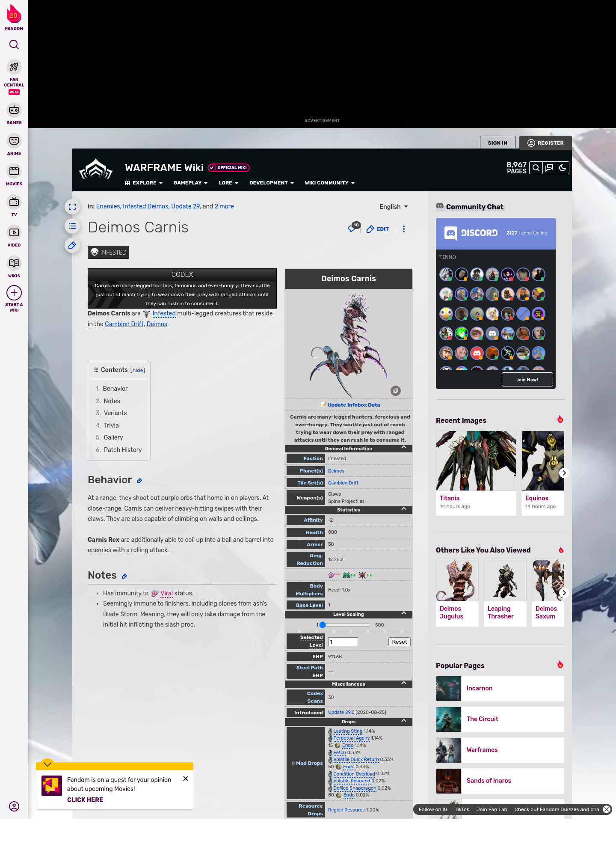Screen dimensions: 616x856
Task: Click the Edit page link
Action: 378,229
